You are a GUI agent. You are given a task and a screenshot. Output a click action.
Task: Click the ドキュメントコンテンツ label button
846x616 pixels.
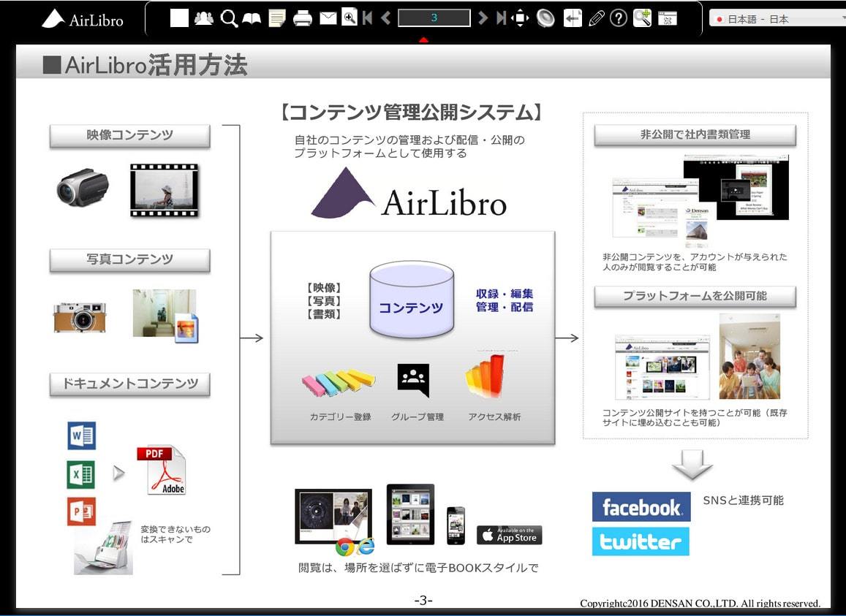pyautogui.click(x=129, y=384)
